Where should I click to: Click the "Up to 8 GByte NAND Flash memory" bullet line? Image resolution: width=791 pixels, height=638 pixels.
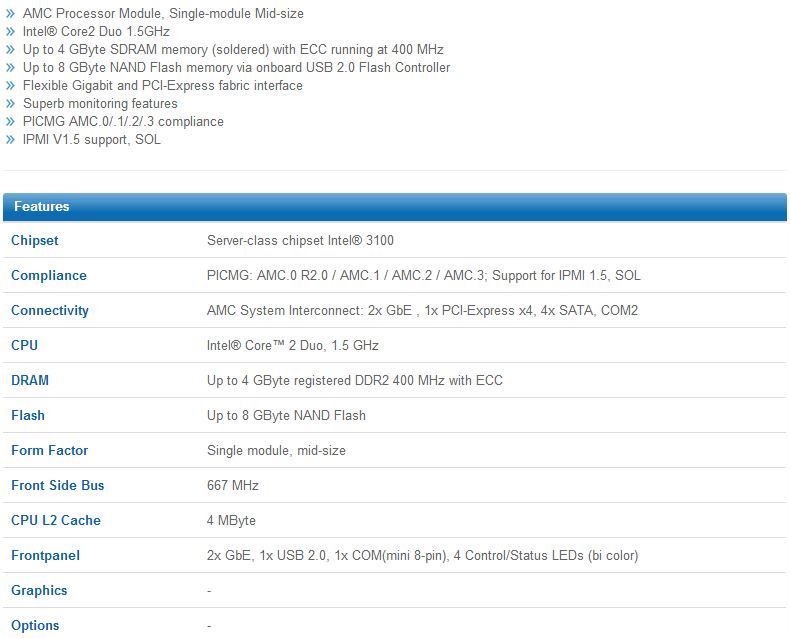pos(236,68)
